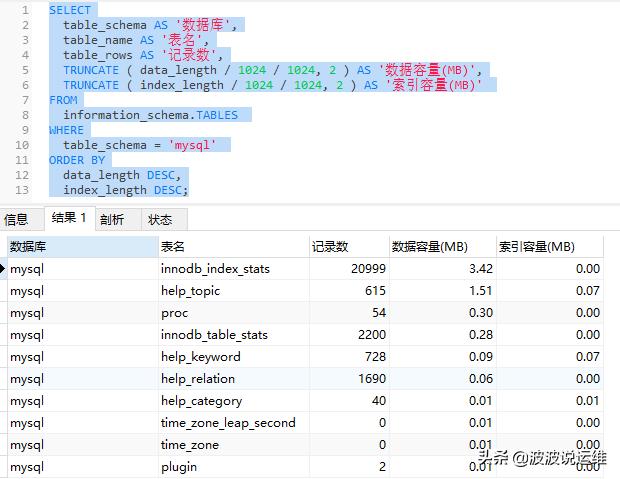
Task: Click the 'mysql' string literal in editor
Action: coord(193,145)
